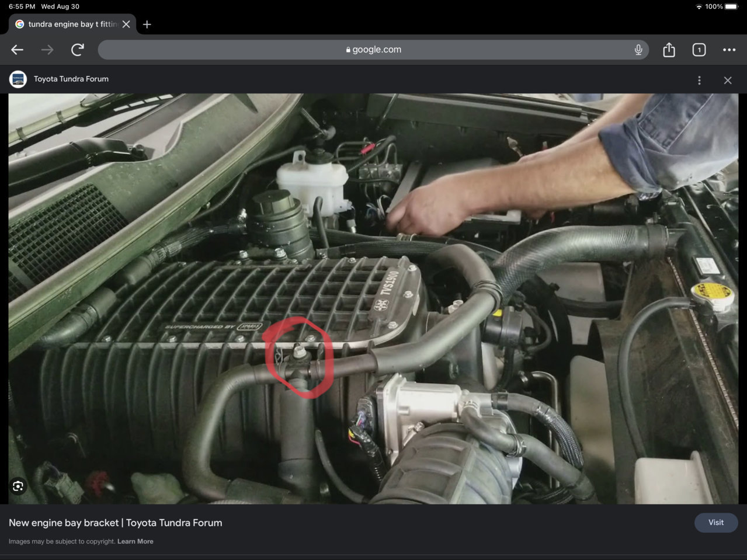
Task: Close the image preview panel
Action: point(728,80)
